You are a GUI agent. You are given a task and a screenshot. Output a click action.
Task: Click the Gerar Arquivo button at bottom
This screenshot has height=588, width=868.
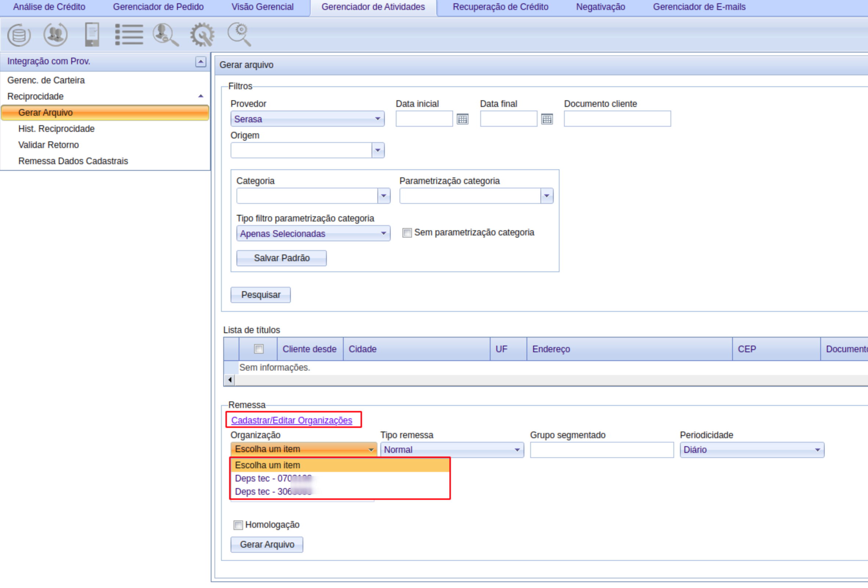pos(267,545)
